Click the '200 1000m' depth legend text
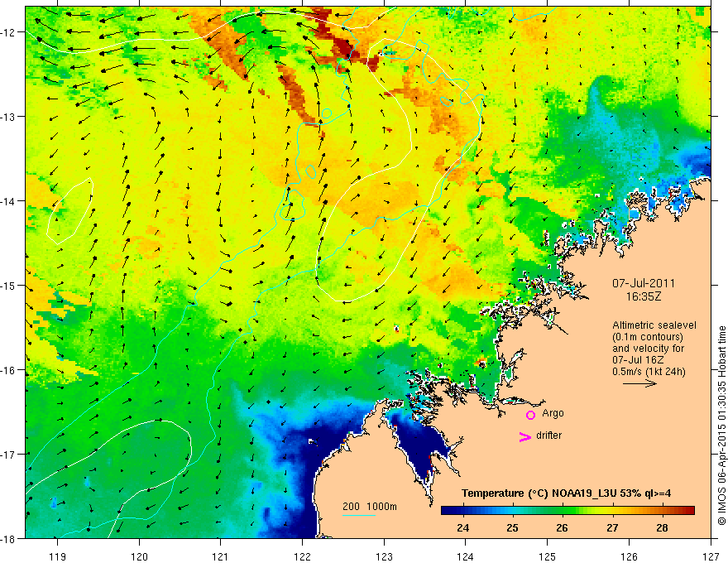The width and height of the screenshot is (728, 563). [370, 507]
